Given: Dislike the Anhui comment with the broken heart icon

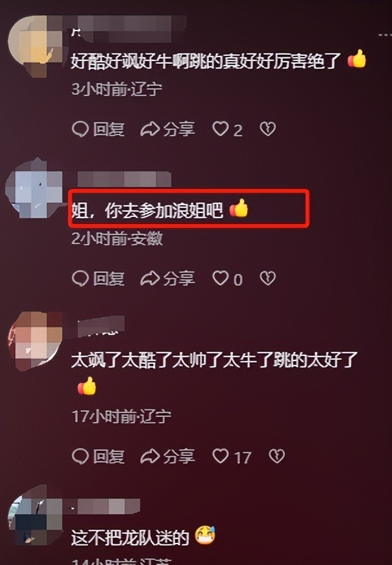Looking at the screenshot, I should click(x=268, y=279).
